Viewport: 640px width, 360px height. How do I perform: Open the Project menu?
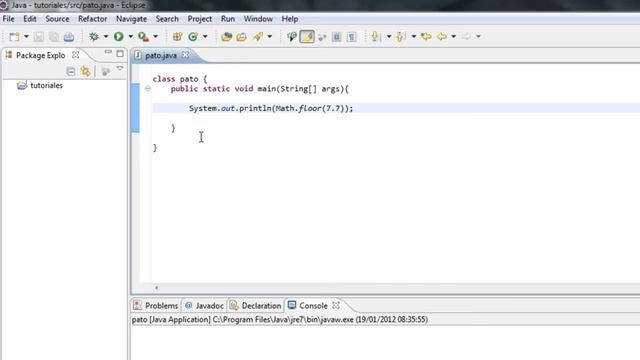tap(200, 19)
